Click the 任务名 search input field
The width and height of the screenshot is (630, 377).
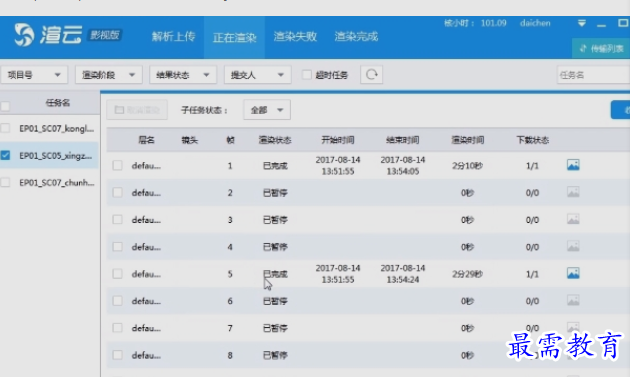click(x=593, y=75)
